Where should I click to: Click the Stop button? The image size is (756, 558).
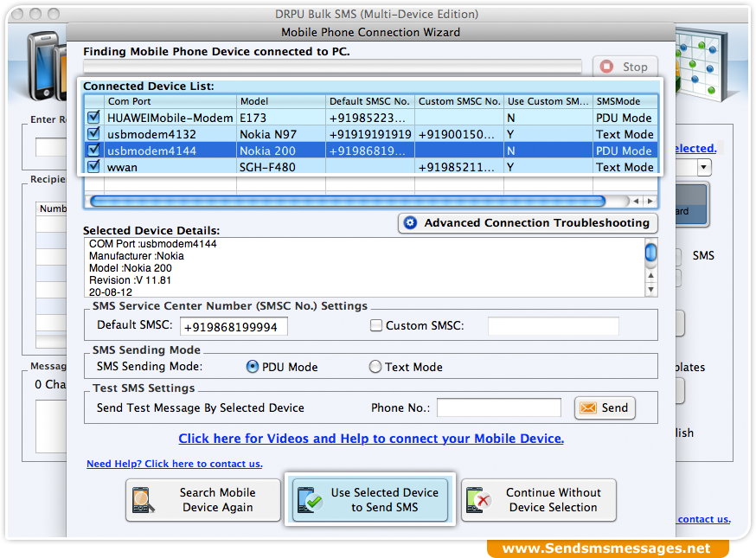click(625, 67)
